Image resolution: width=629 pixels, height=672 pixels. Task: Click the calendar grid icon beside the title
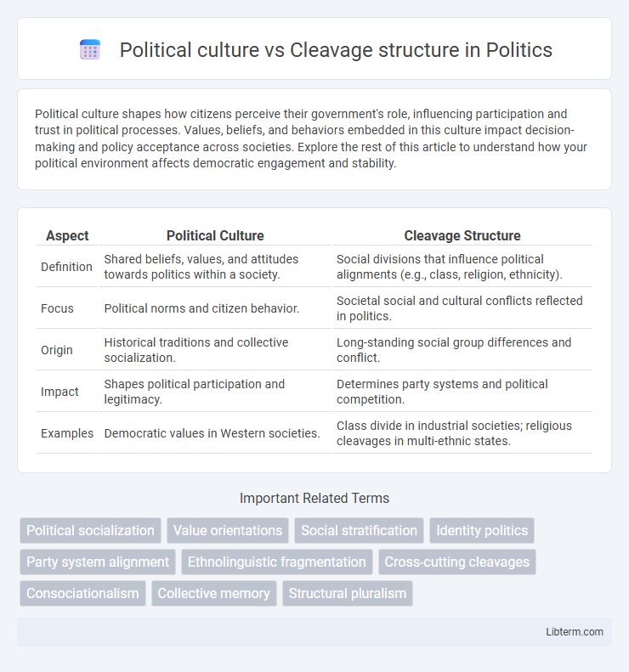pos(90,50)
